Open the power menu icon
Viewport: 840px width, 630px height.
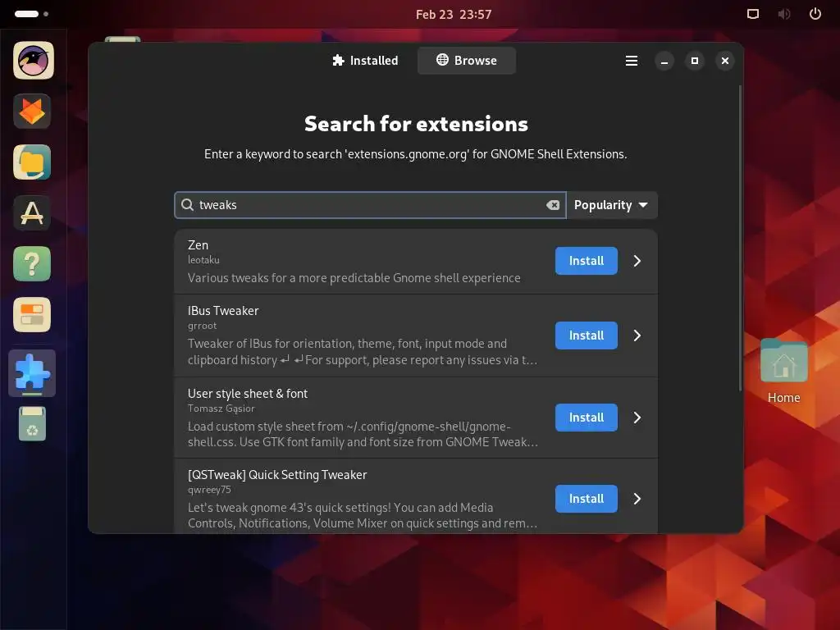(815, 14)
